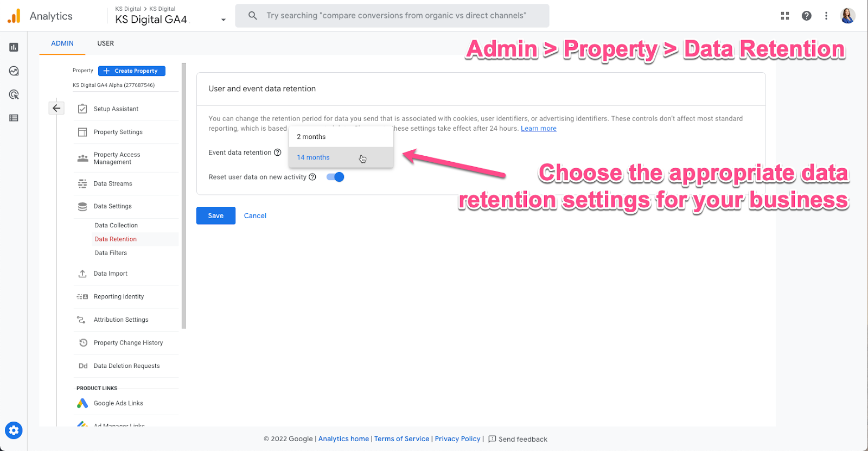Click the Save button
The width and height of the screenshot is (868, 451).
point(216,215)
